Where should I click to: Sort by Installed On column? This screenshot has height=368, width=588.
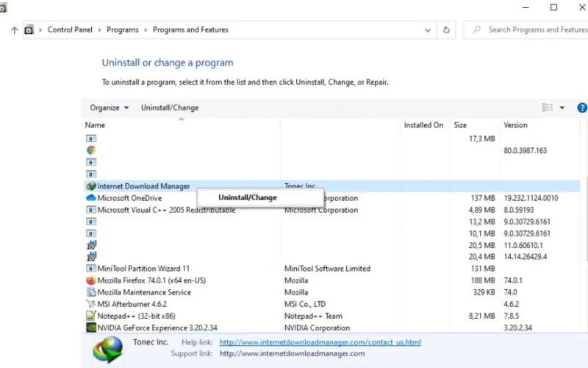click(x=424, y=125)
